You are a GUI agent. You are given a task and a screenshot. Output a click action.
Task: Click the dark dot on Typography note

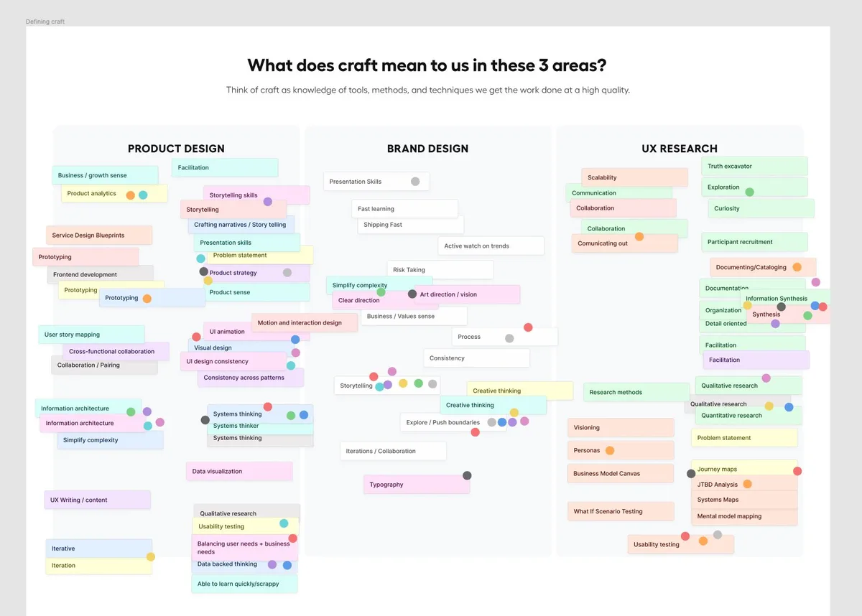tap(467, 475)
